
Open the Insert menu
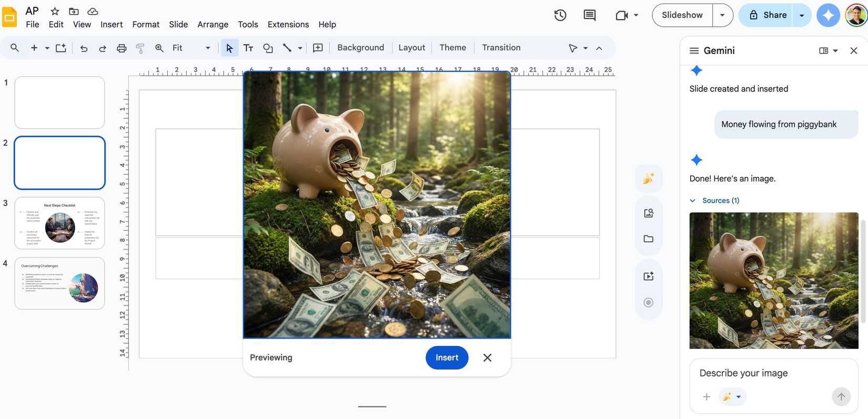coord(112,24)
